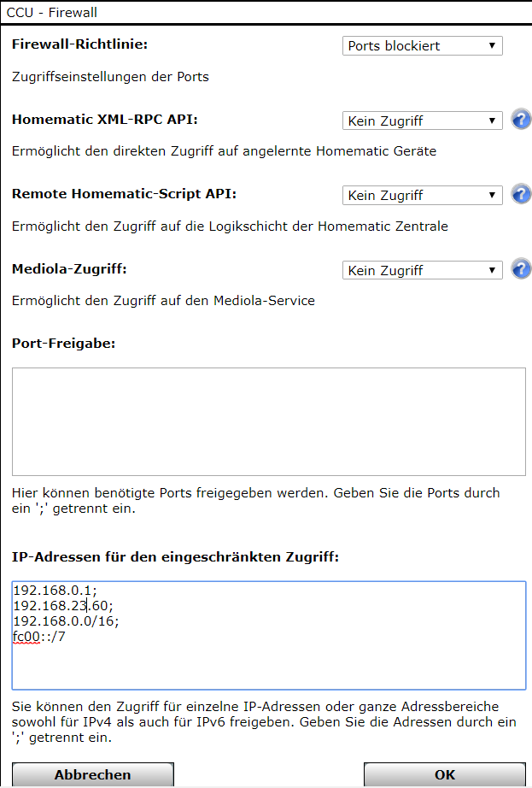Viewport: 532px width, 788px height.
Task: Click into the Port-Freigabe text area
Action: [x=268, y=421]
